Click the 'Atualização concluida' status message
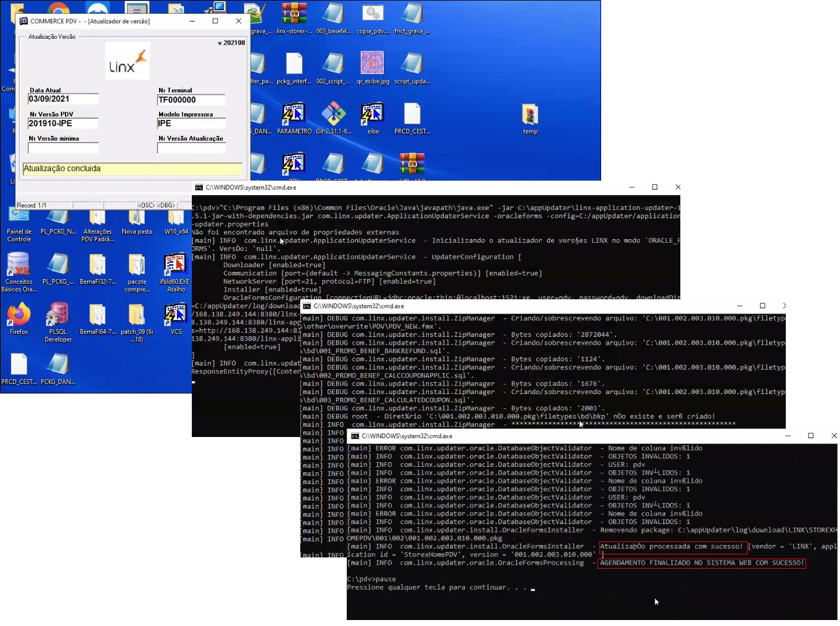This screenshot has width=840, height=626. [x=132, y=169]
